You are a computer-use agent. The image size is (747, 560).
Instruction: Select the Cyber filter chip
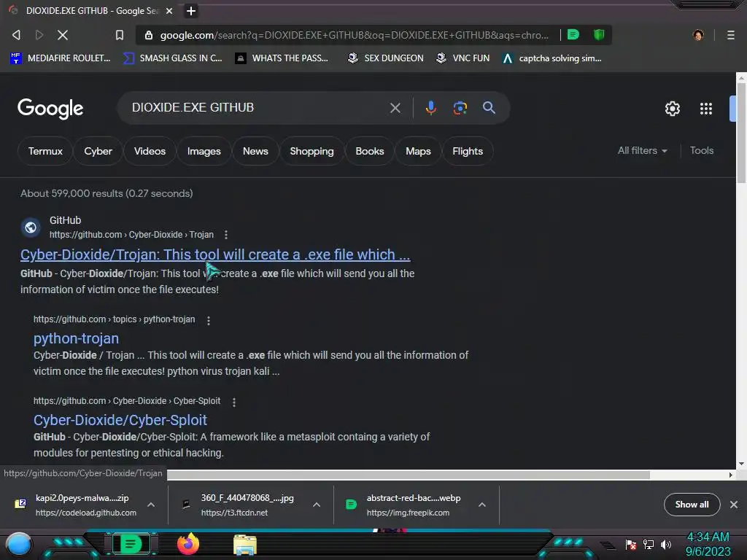pyautogui.click(x=98, y=152)
